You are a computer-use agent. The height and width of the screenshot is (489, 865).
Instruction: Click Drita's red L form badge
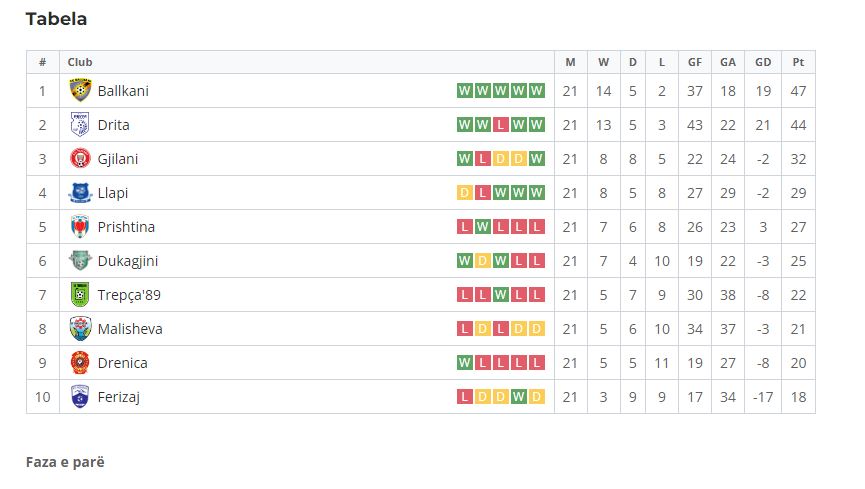coord(500,125)
